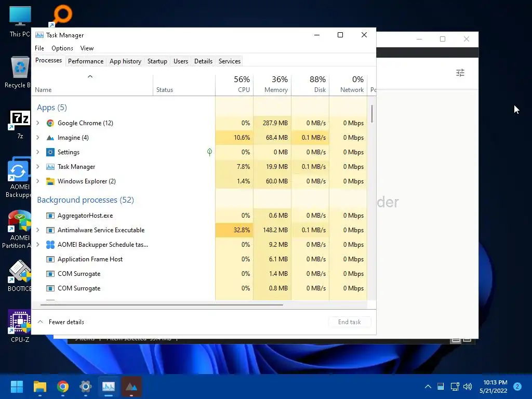
Task: Click the Google Chrome process icon
Action: 50,123
